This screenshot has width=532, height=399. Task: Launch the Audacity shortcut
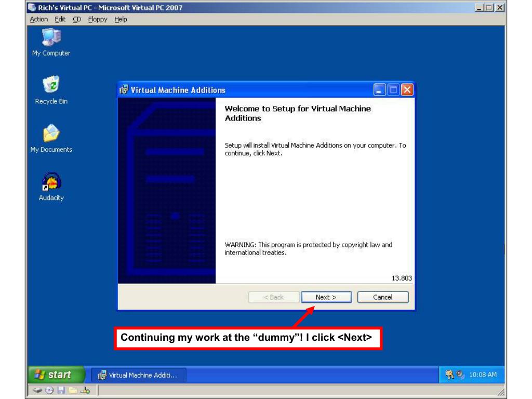[51, 187]
